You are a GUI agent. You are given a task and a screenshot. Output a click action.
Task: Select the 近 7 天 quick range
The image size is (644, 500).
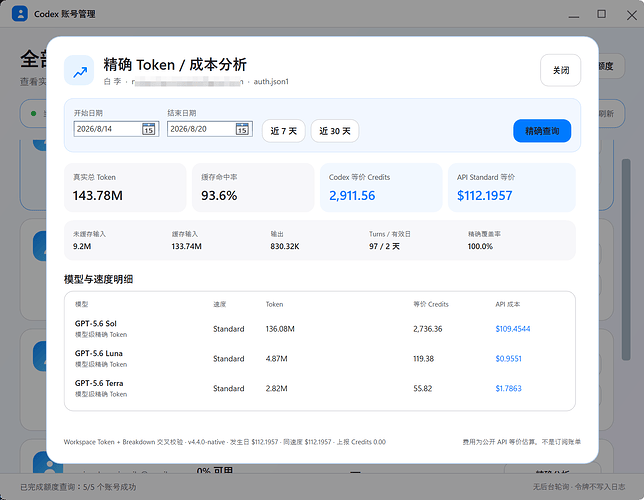283,131
